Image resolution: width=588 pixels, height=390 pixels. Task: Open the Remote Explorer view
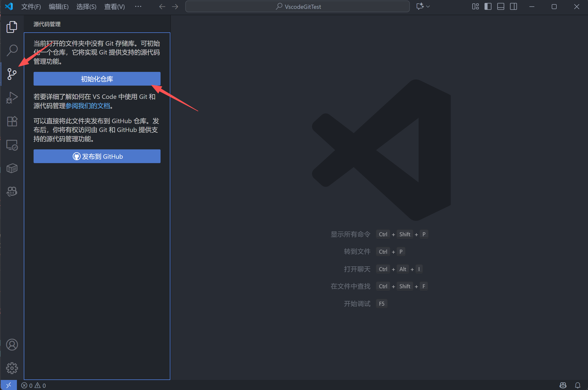click(12, 145)
